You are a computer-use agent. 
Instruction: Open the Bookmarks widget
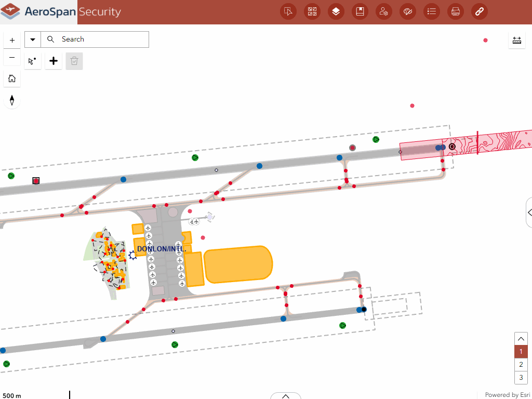click(360, 11)
